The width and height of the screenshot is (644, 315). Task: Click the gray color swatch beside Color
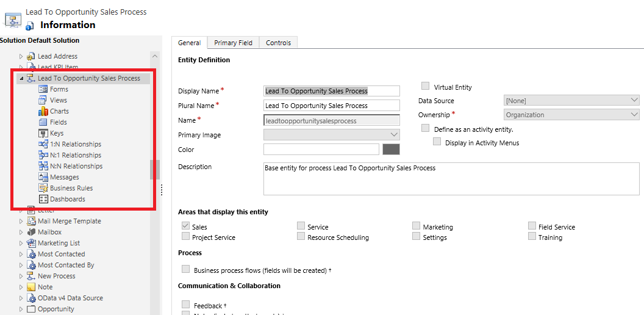[391, 150]
